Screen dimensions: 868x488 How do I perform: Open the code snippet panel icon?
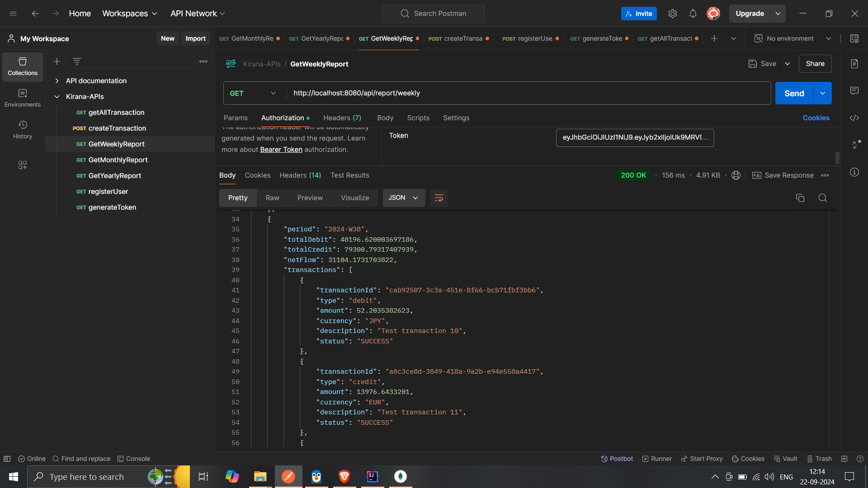pos(854,118)
